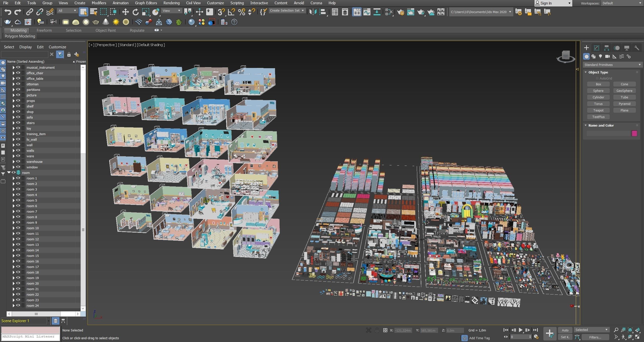Screen dimensions: 644x342
Task: Open the Utilities wrench panel tab
Action: point(637,48)
